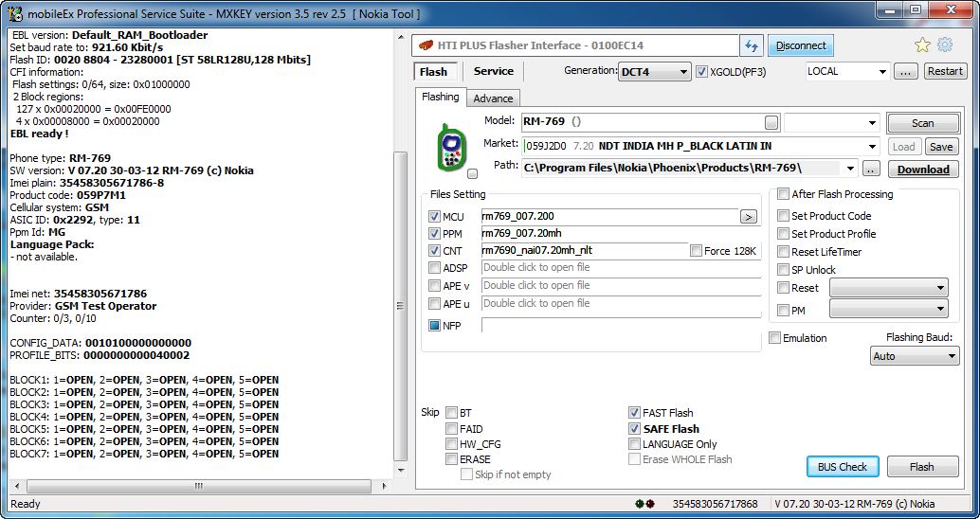Select the Advance sub-tab
Screen dimensions: 980x519
(x=493, y=98)
